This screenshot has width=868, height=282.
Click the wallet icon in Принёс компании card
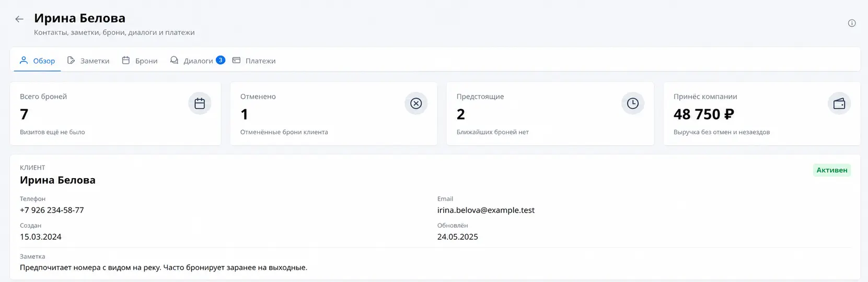[x=839, y=103]
